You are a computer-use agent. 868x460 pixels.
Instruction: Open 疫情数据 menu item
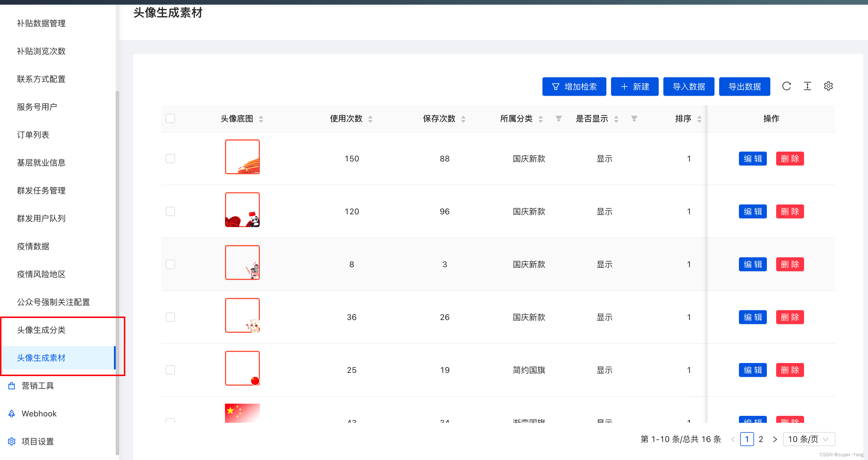[33, 246]
